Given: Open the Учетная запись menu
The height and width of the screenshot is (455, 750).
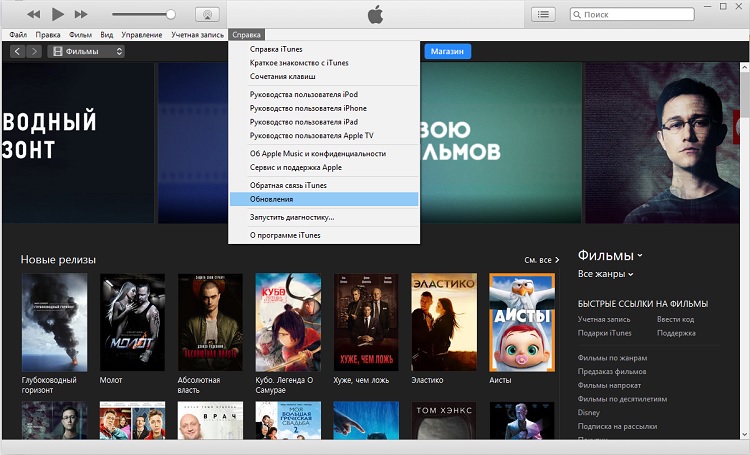Looking at the screenshot, I should coord(197,35).
